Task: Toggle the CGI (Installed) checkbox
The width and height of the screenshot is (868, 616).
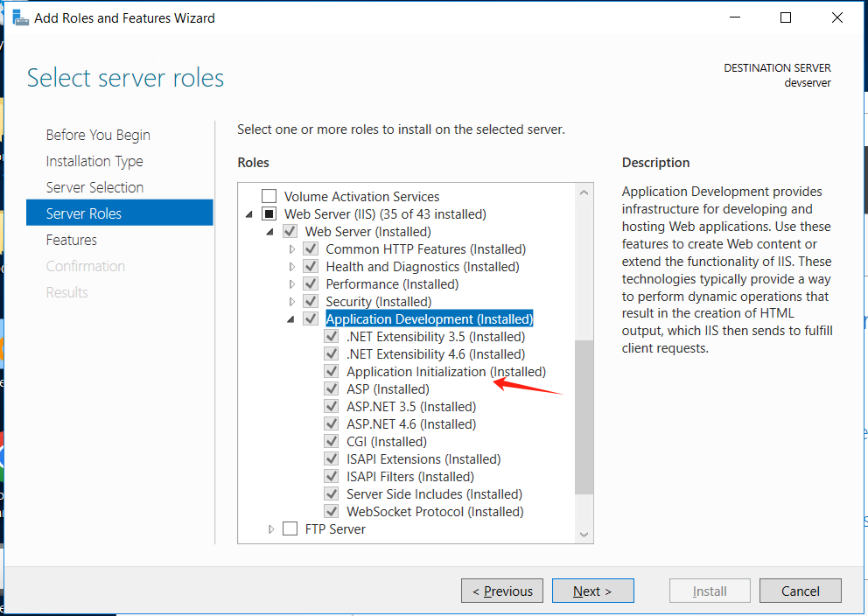Action: [x=332, y=441]
